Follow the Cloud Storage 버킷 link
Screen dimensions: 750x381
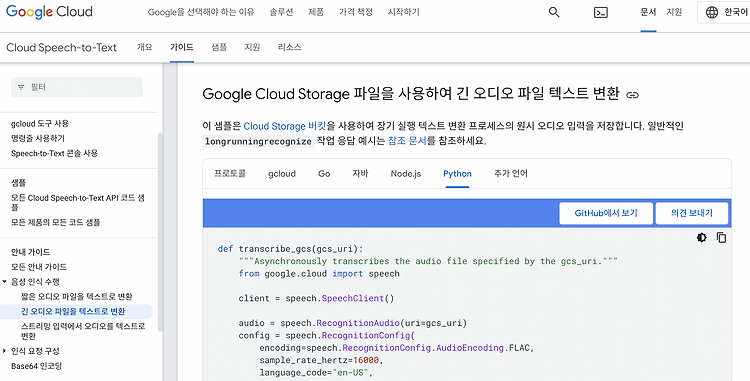(x=285, y=126)
